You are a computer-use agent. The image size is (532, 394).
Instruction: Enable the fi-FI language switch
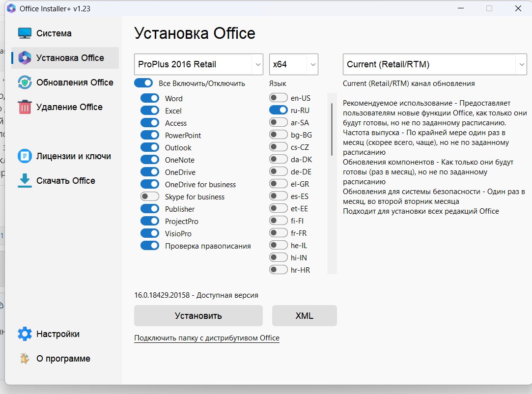coord(279,221)
